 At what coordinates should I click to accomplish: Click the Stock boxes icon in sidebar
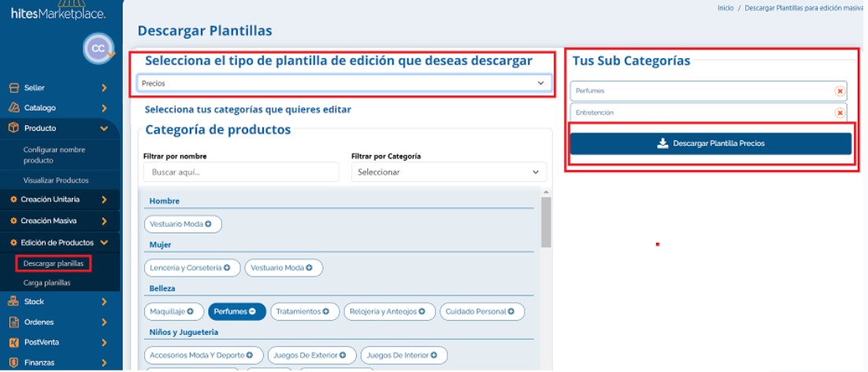14,302
